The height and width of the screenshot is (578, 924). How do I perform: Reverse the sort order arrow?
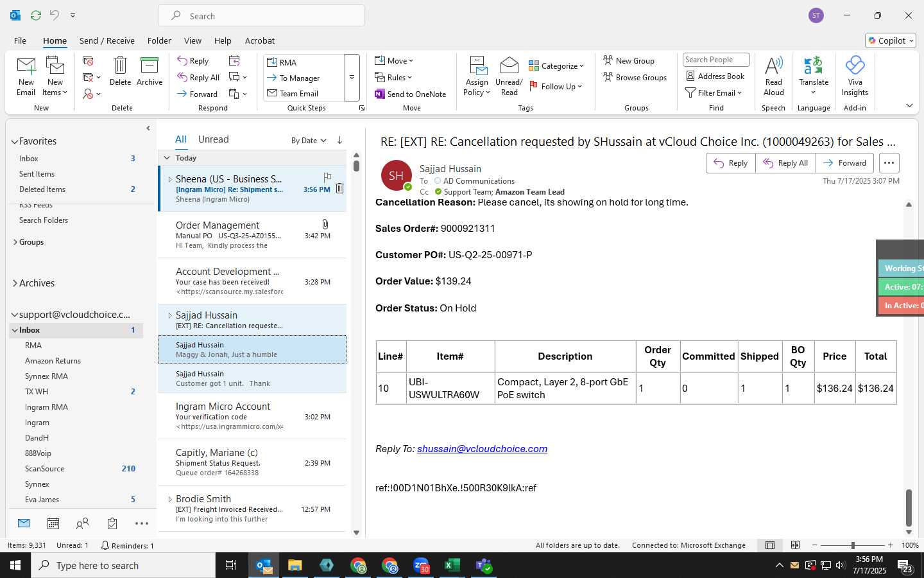point(339,140)
